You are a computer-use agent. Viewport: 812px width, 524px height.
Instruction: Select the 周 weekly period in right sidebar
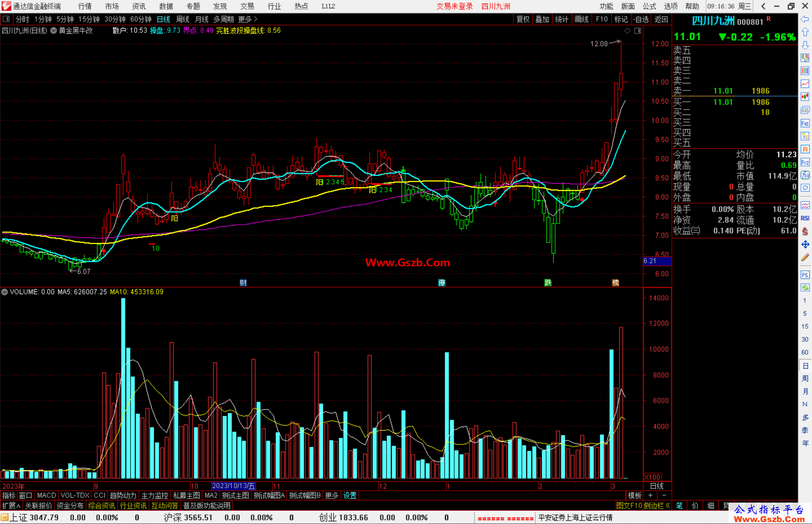(805, 379)
